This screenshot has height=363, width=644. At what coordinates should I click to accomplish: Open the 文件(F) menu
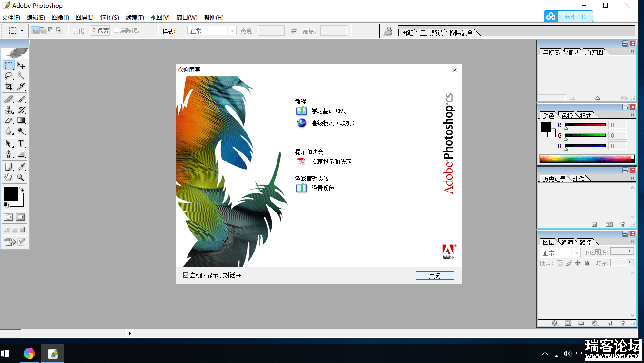[11, 18]
